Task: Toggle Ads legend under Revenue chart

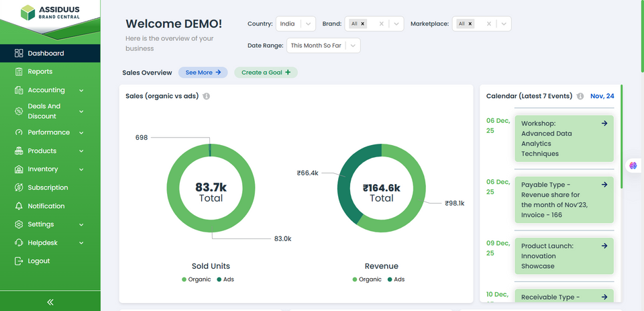Action: click(x=395, y=279)
